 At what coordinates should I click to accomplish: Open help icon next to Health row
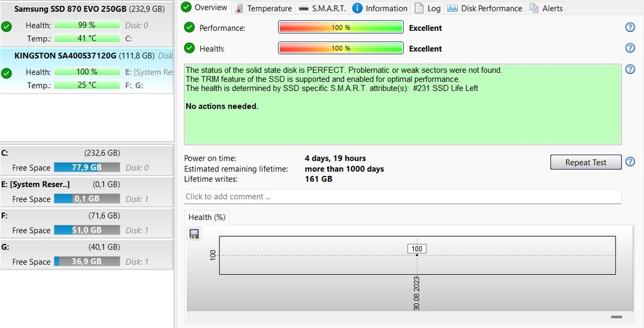630,48
